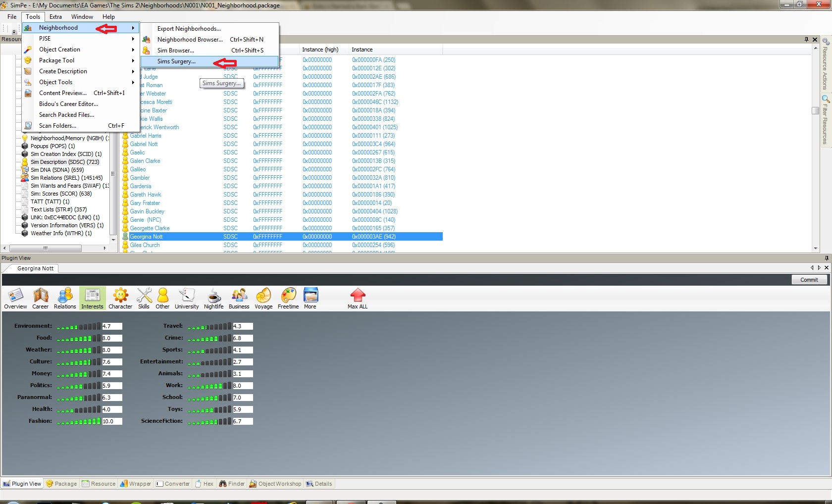
Task: Open the More section icon
Action: click(x=311, y=299)
